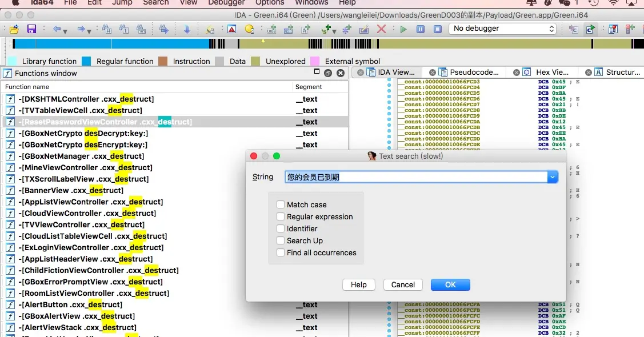Open the Jump menu
Image resolution: width=644 pixels, height=337 pixels.
coord(122,2)
